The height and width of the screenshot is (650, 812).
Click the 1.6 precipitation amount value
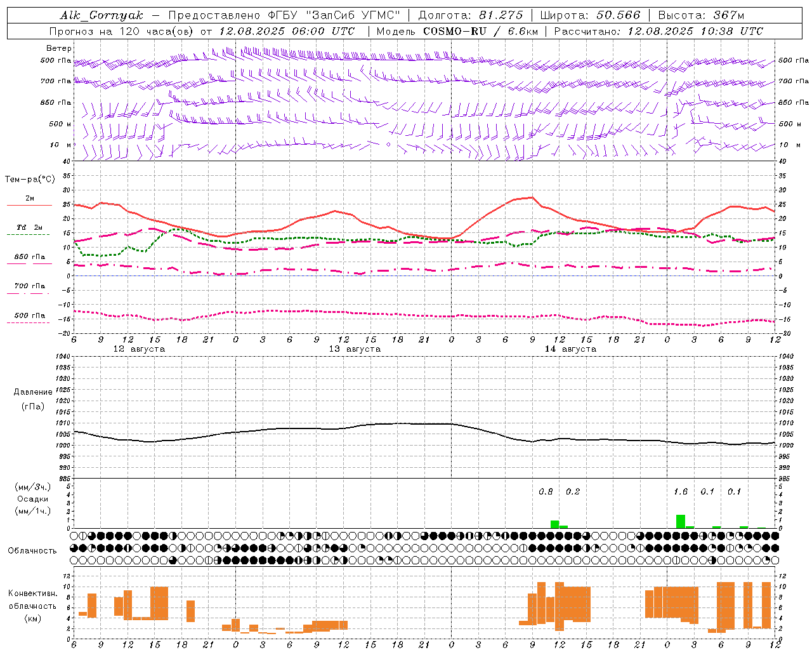click(x=681, y=492)
